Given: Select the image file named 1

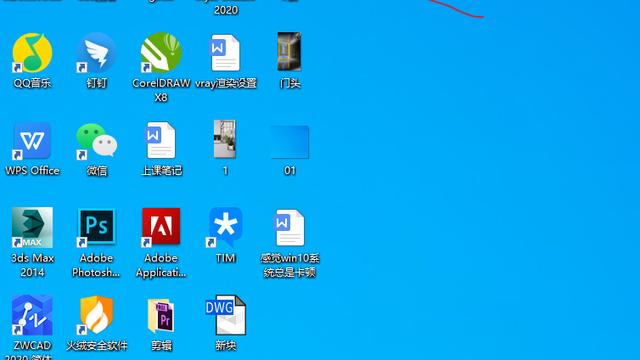Looking at the screenshot, I should tap(225, 139).
